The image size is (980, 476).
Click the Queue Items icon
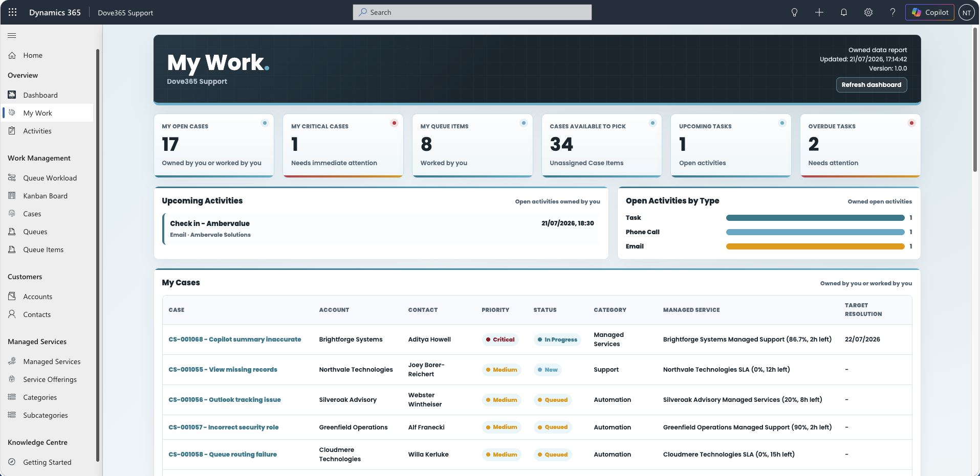point(12,250)
